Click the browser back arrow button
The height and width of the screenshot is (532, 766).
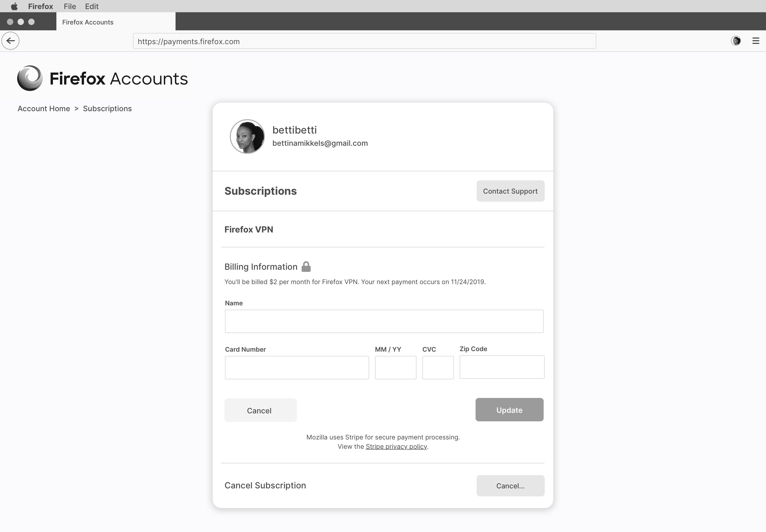pos(10,41)
